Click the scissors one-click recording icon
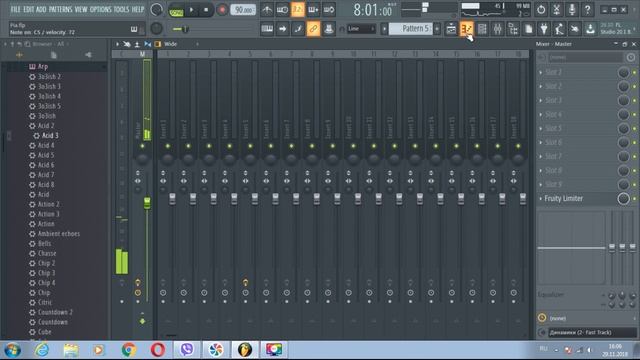This screenshot has width=640, height=360. (x=557, y=10)
